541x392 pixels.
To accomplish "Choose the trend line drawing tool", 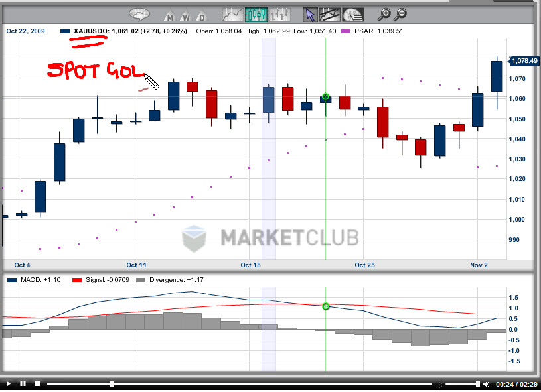I will 330,15.
